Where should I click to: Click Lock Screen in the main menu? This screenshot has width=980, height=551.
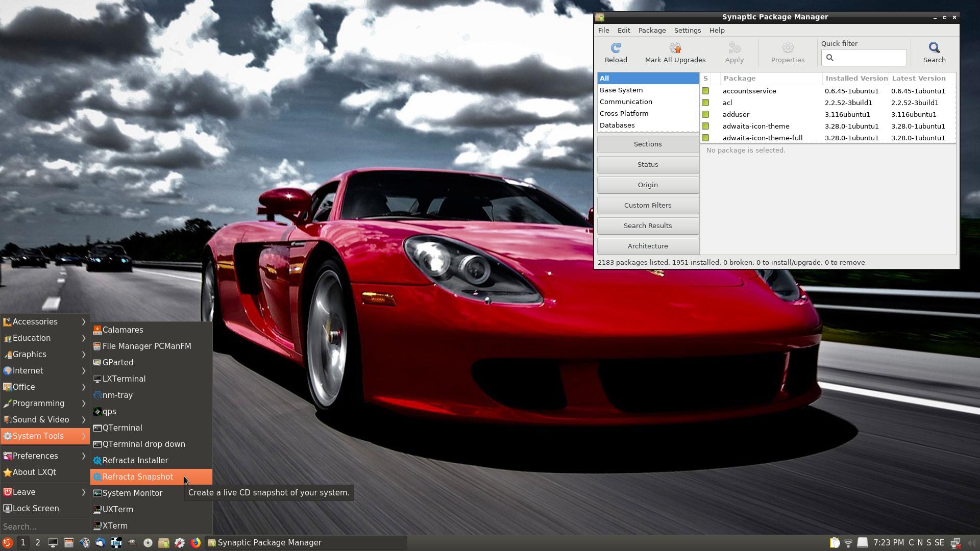(x=45, y=509)
